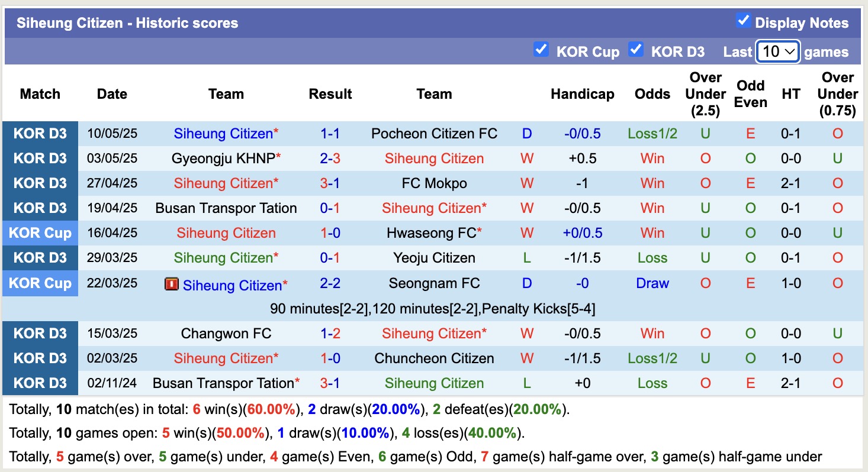
Task: Toggle the KOR D3 filter off
Action: point(636,50)
